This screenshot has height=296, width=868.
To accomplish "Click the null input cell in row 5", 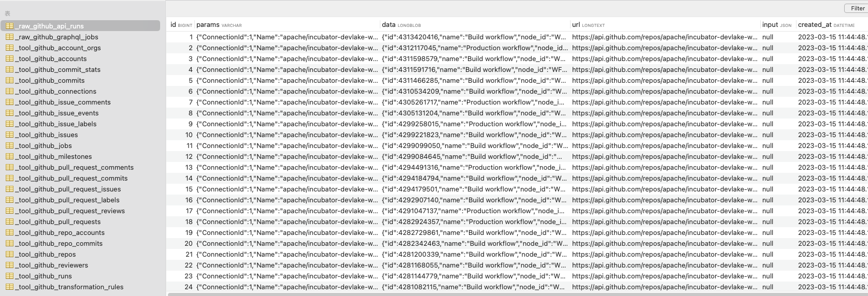I will (768, 80).
